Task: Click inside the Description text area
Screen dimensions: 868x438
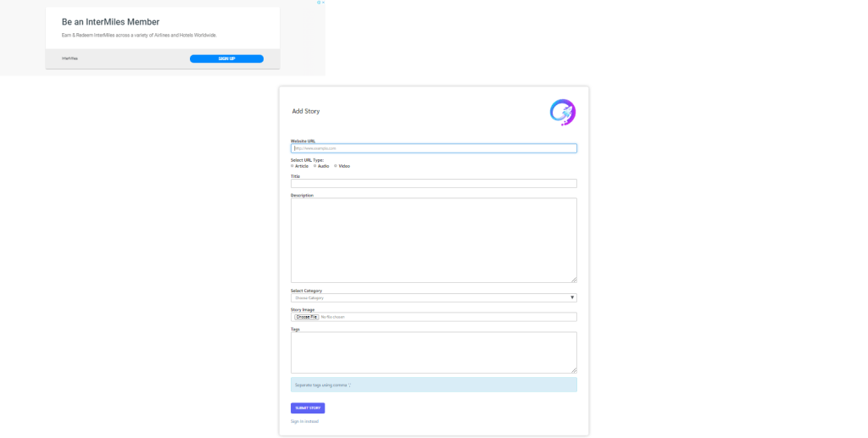Action: (433, 240)
